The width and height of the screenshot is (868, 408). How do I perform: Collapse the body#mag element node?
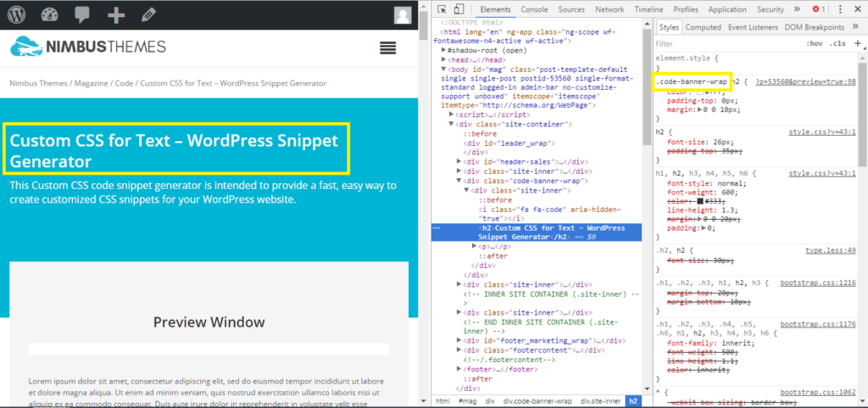tap(443, 70)
